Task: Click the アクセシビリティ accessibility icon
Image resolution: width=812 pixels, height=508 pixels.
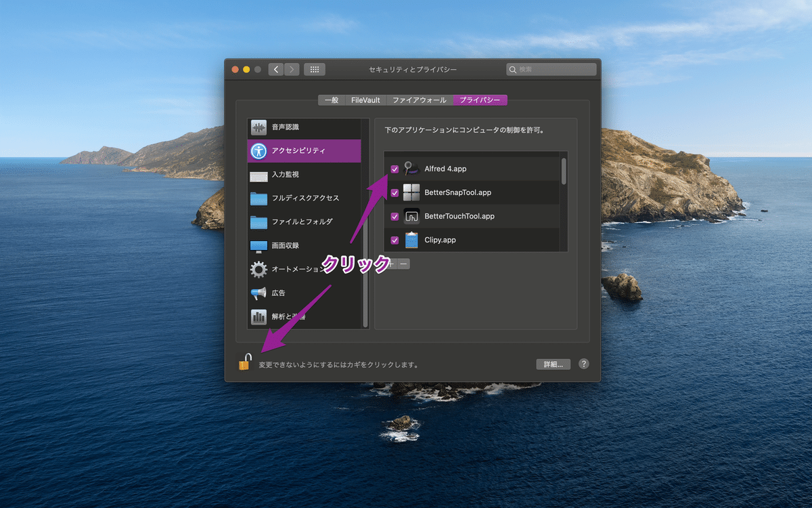Action: tap(258, 151)
